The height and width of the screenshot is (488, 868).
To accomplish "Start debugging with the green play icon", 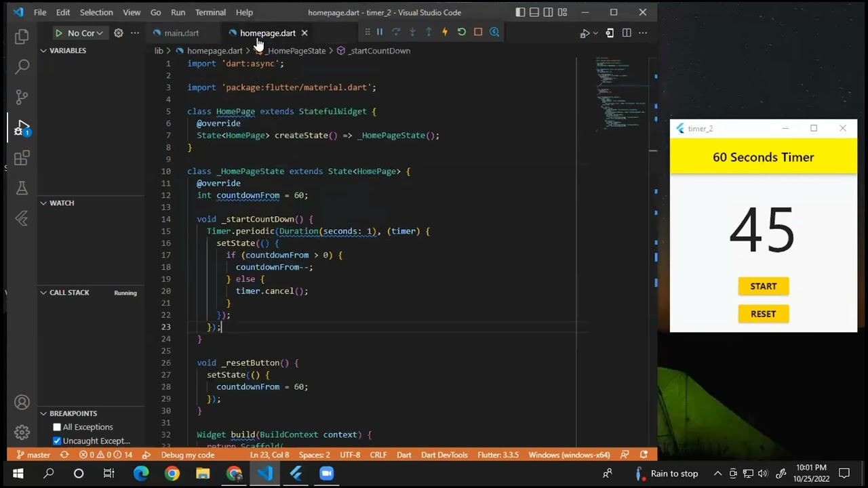I will 59,33.
